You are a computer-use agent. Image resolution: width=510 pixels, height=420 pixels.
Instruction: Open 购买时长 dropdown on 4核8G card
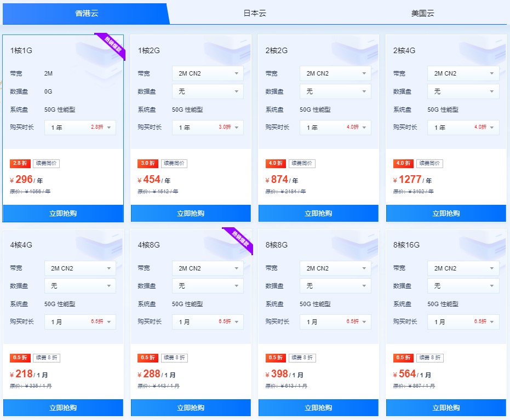coord(208,322)
